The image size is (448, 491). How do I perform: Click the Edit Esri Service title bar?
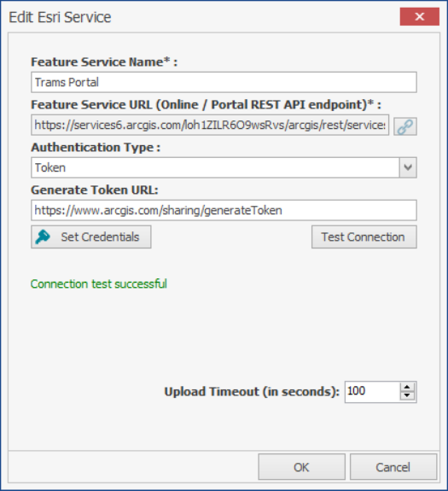(201, 16)
